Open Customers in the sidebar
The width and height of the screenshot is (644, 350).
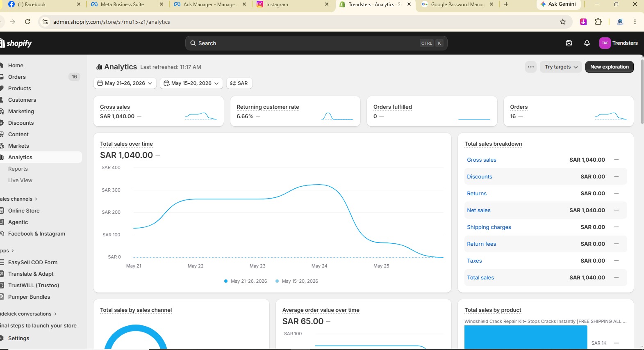(x=22, y=100)
